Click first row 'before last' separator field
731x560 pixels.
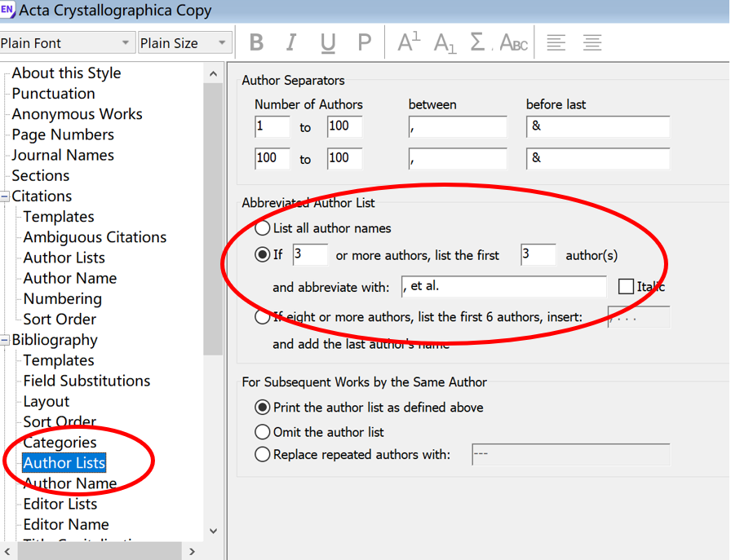[x=598, y=126]
